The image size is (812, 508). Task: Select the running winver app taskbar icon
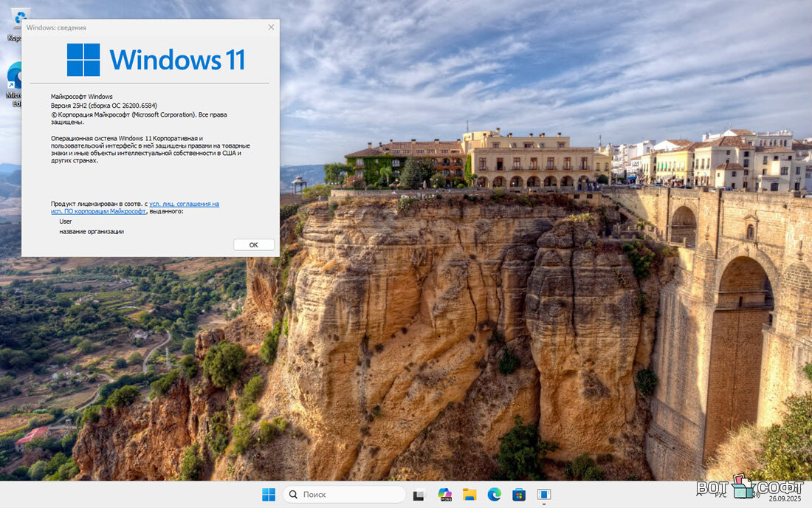(544, 495)
